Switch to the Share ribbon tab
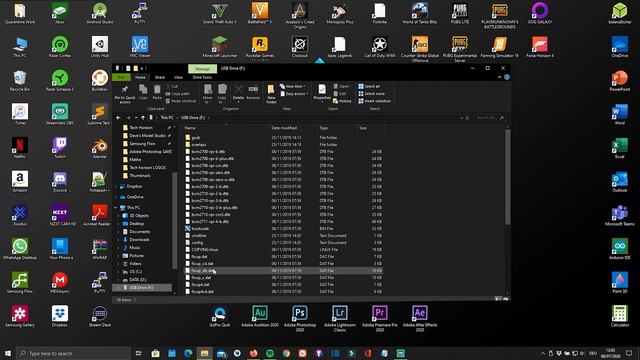The image size is (640, 360). click(160, 77)
